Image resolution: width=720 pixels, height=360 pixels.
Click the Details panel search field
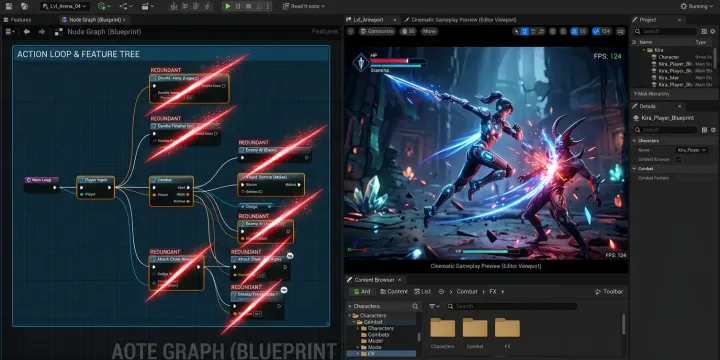point(665,130)
